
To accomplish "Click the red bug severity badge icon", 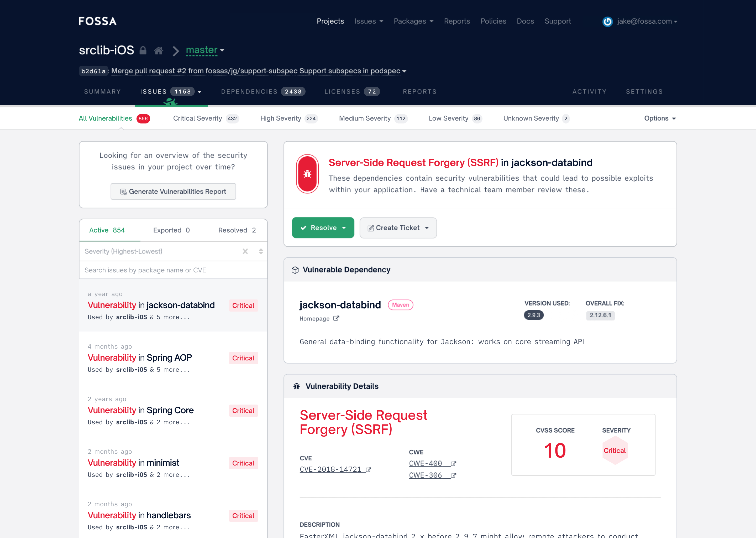I will tap(307, 174).
